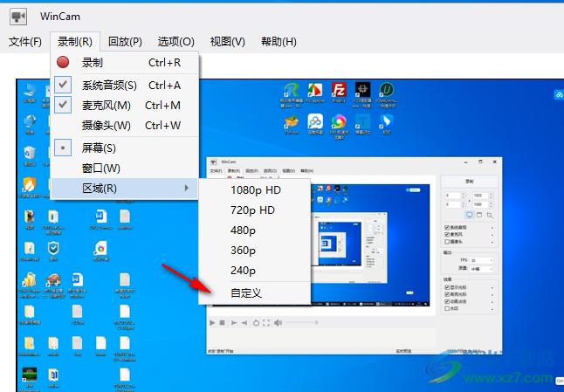
Task: Open arrow beside 显示光标 in previewed panel
Action: [x=492, y=288]
